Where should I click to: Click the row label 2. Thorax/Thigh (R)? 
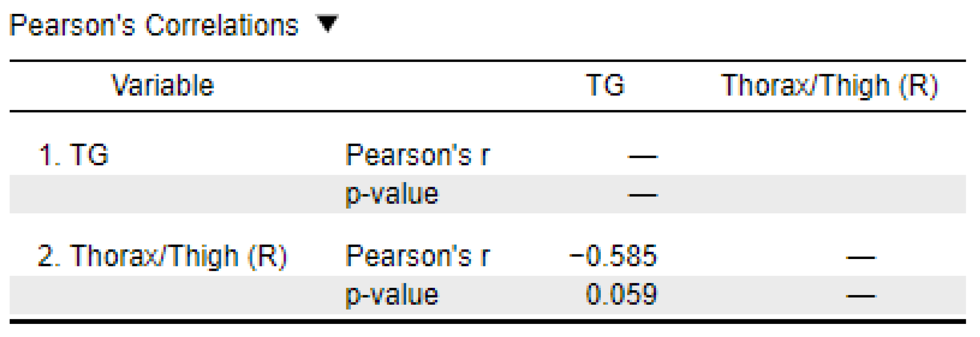[x=162, y=256]
